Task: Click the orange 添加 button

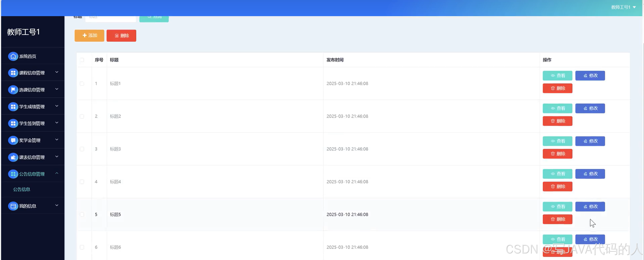Action: click(89, 36)
